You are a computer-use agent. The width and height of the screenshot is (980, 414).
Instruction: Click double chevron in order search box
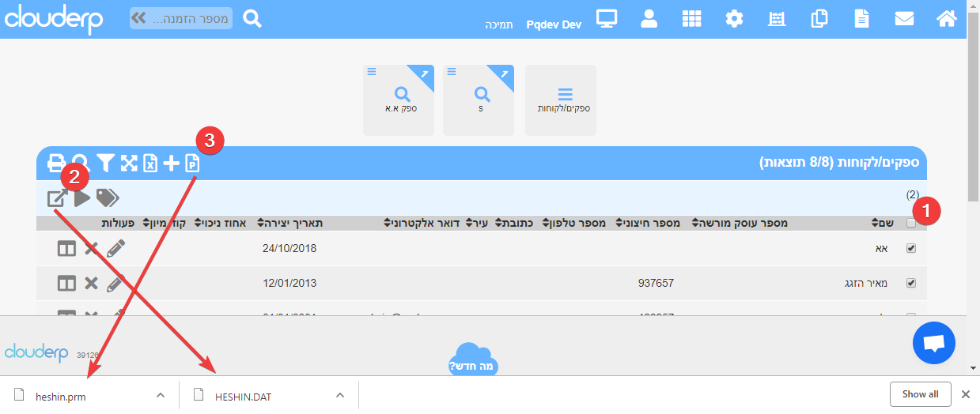coord(138,18)
